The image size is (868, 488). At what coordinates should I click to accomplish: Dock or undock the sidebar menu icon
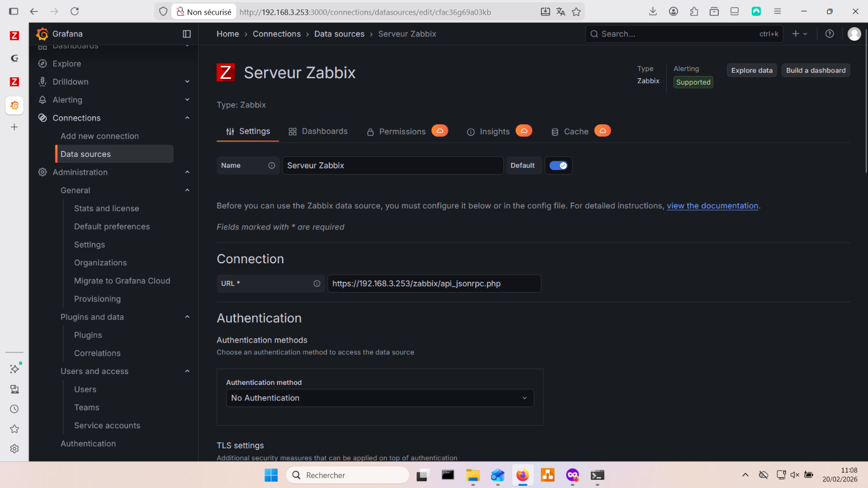point(187,34)
